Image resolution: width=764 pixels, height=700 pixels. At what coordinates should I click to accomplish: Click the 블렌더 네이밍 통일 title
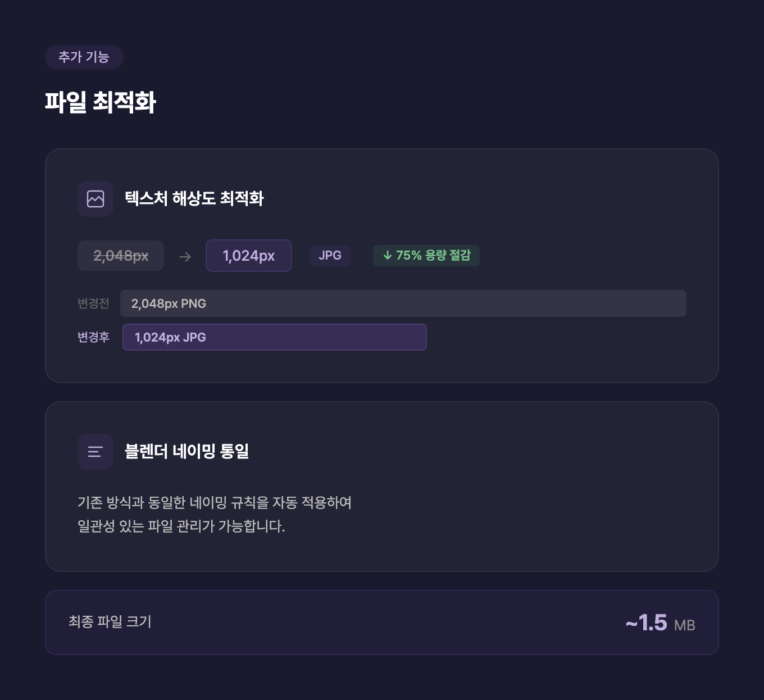[x=187, y=451]
